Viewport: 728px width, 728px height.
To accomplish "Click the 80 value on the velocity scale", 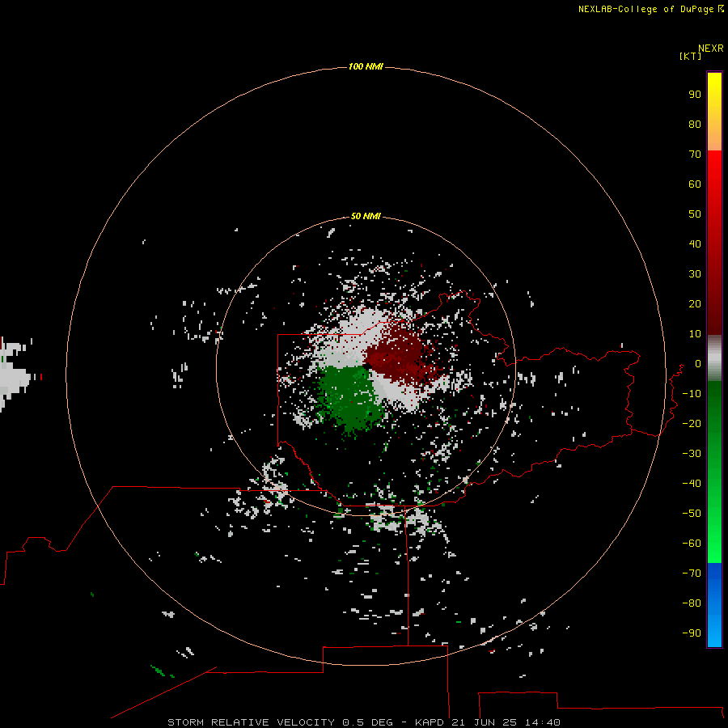I will click(695, 124).
